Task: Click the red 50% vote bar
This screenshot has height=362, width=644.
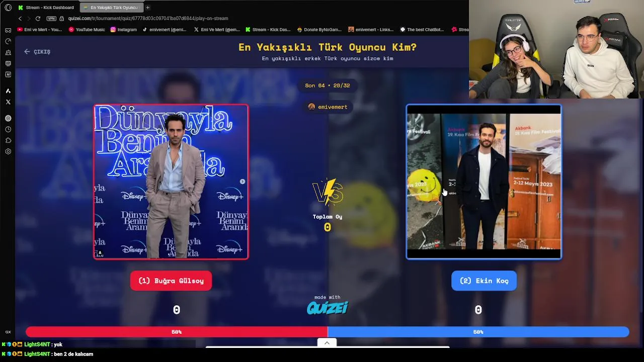Action: point(177,332)
